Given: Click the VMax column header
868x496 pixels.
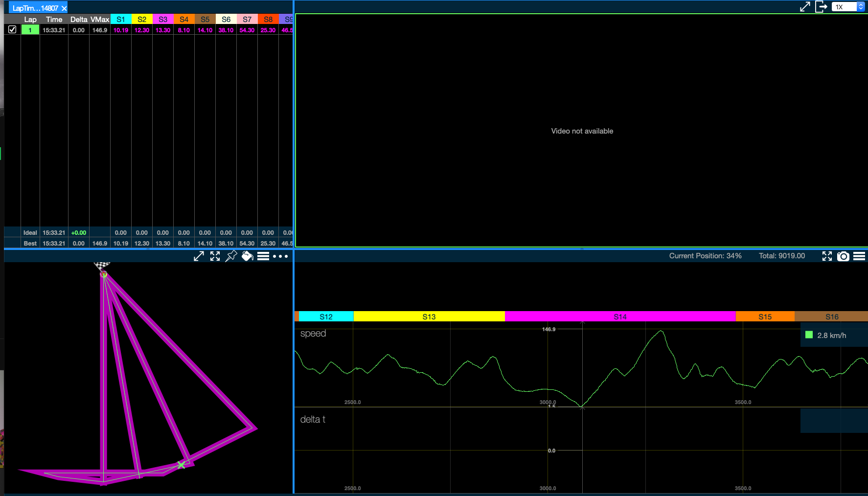Looking at the screenshot, I should [100, 20].
